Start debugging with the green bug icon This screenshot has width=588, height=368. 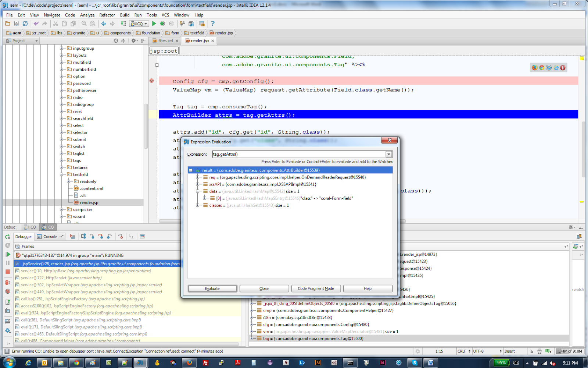tap(162, 24)
